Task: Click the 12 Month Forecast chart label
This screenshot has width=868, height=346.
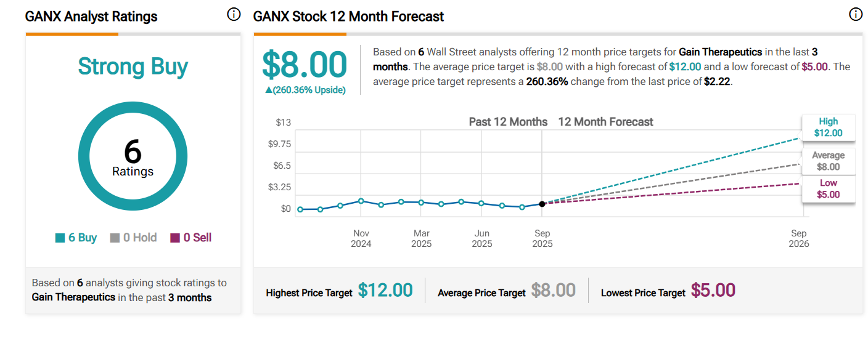Action: [605, 122]
